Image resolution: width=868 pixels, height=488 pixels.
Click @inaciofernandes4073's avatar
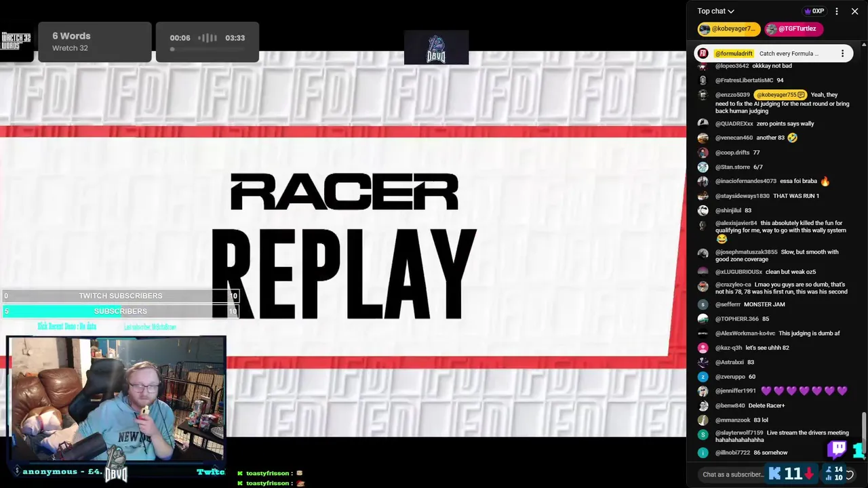click(703, 182)
